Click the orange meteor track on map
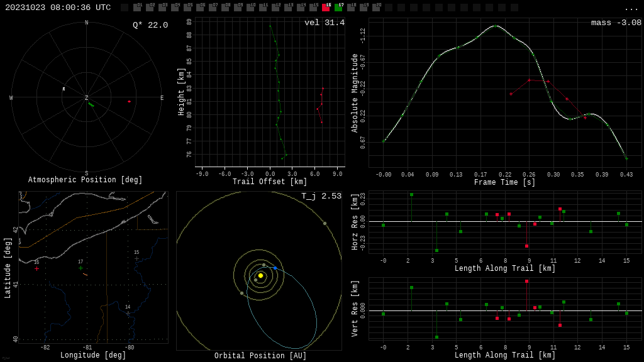 [x=86, y=275]
